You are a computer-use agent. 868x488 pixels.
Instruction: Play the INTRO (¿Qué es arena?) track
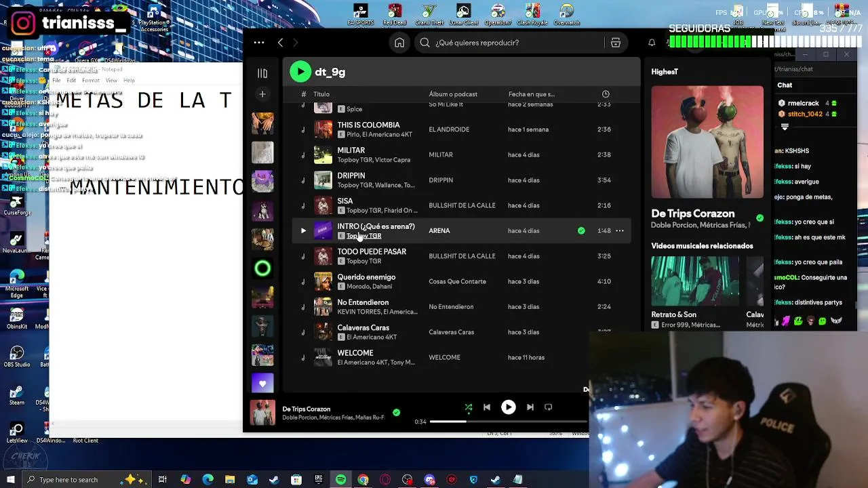click(303, 230)
